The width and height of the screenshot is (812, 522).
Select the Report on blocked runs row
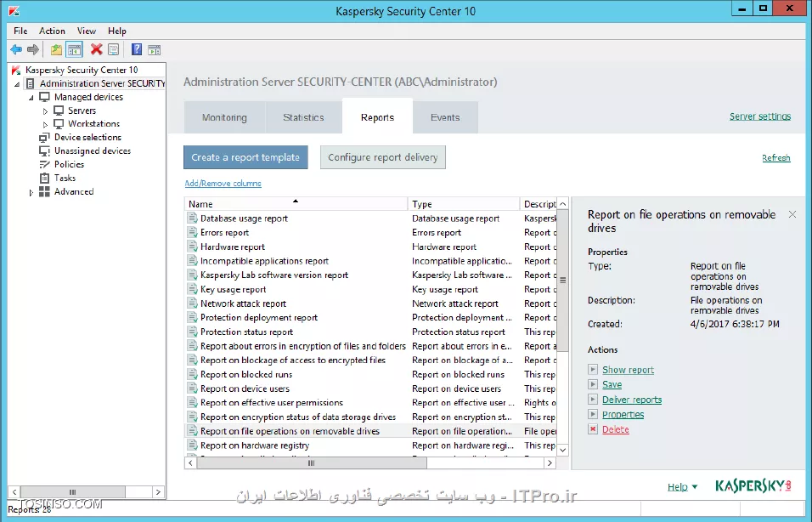pyautogui.click(x=370, y=374)
